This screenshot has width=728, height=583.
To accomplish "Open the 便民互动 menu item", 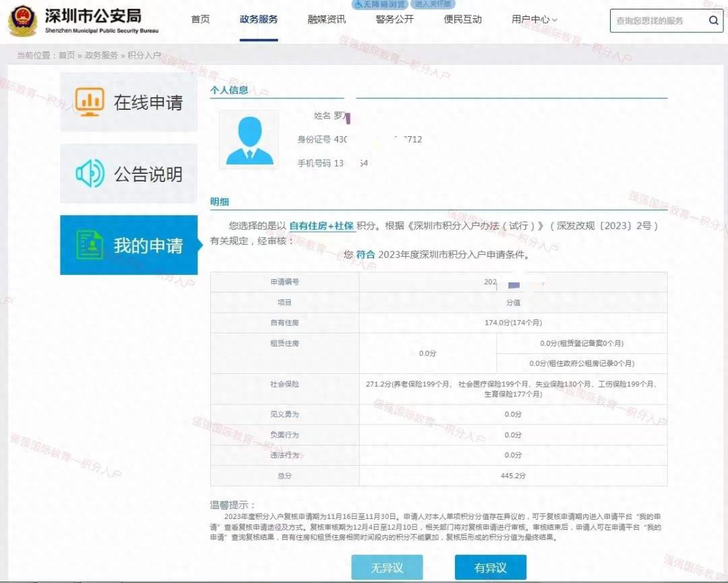I will pyautogui.click(x=463, y=20).
